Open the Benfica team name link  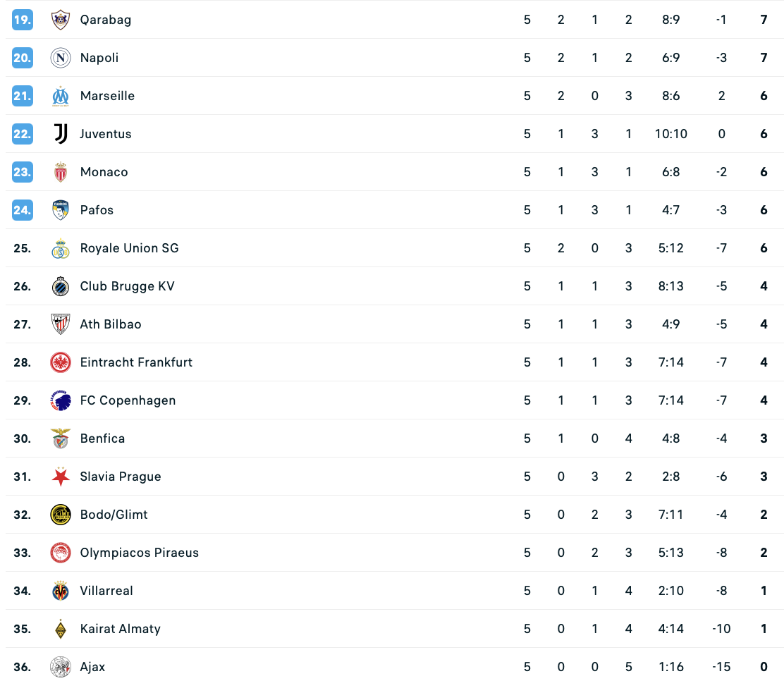102,438
